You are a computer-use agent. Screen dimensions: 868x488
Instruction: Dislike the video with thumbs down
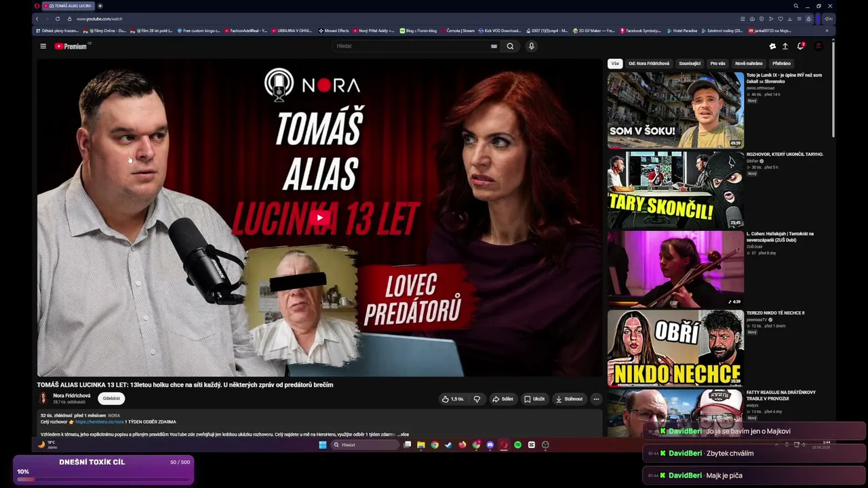coord(477,399)
